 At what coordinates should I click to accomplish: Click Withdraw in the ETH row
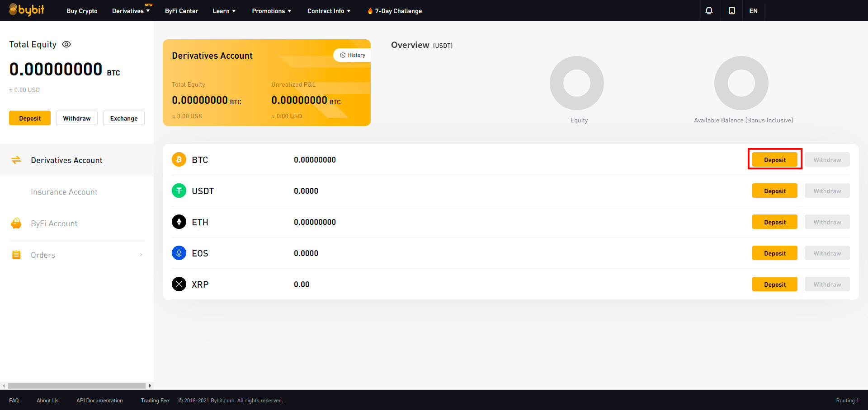(827, 222)
